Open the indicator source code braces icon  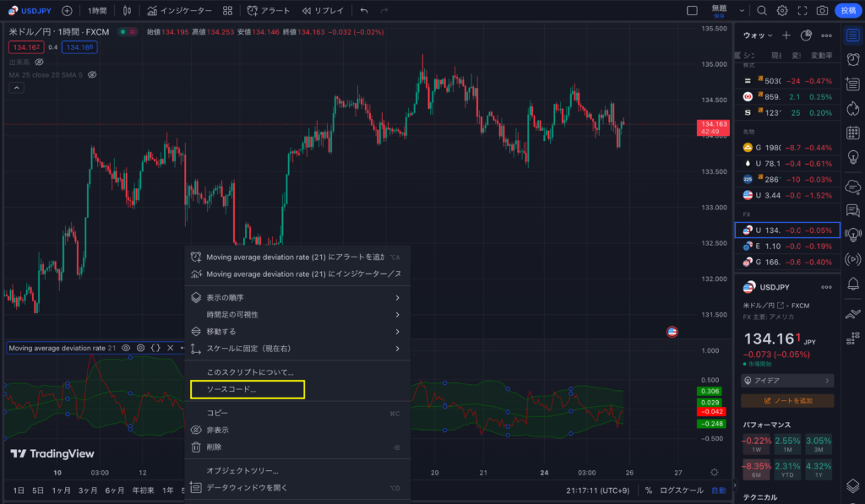tap(155, 348)
